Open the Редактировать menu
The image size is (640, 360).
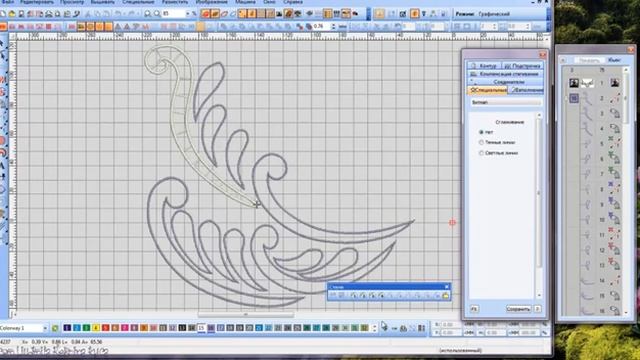[x=37, y=2]
